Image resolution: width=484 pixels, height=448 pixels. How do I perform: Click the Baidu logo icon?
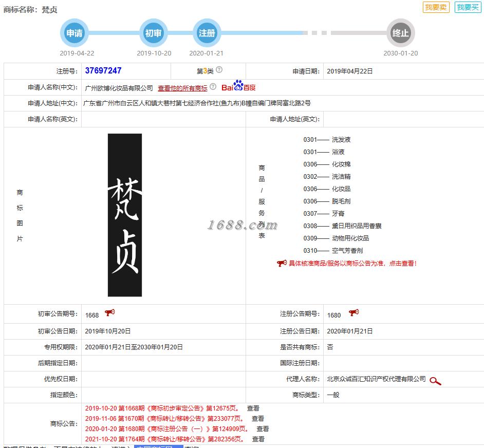pyautogui.click(x=238, y=86)
